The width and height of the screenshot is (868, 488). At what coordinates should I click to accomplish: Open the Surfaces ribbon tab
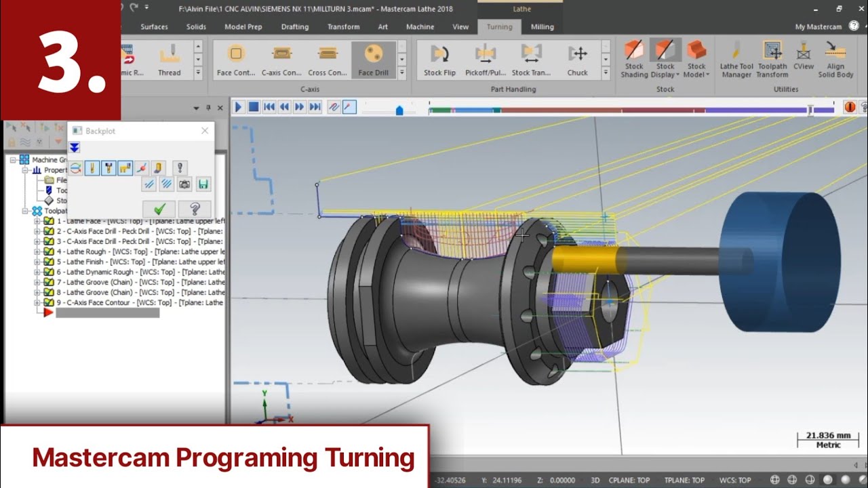tap(154, 27)
